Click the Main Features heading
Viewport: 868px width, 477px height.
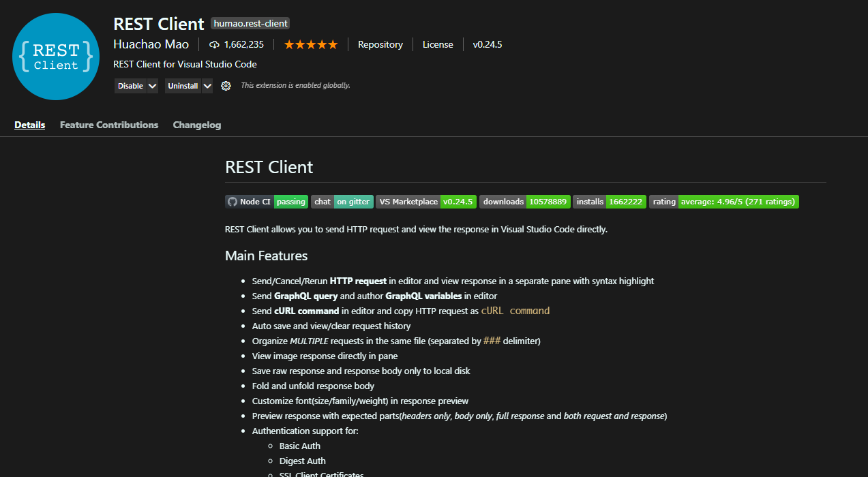[x=267, y=256]
